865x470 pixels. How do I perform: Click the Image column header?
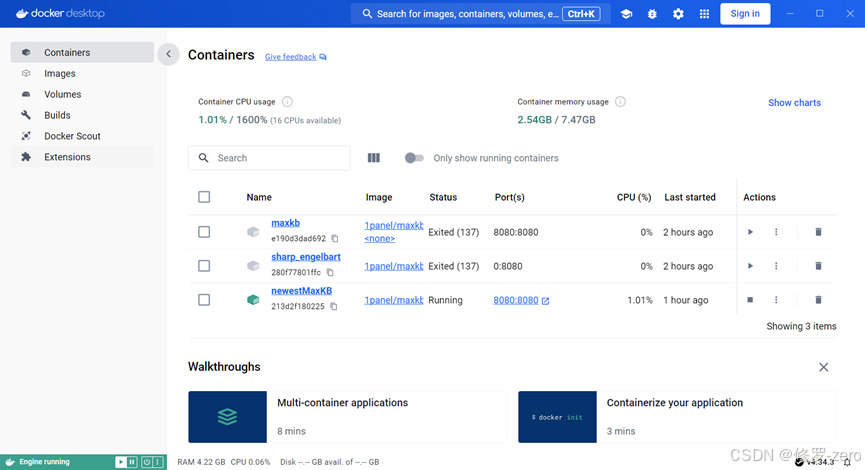[x=379, y=197]
